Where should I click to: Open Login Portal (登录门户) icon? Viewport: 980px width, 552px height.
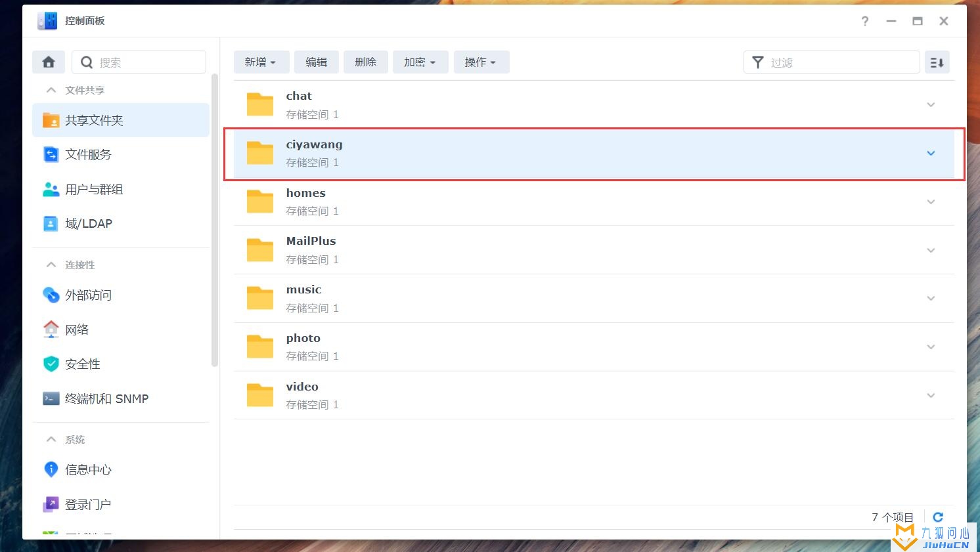tap(51, 504)
